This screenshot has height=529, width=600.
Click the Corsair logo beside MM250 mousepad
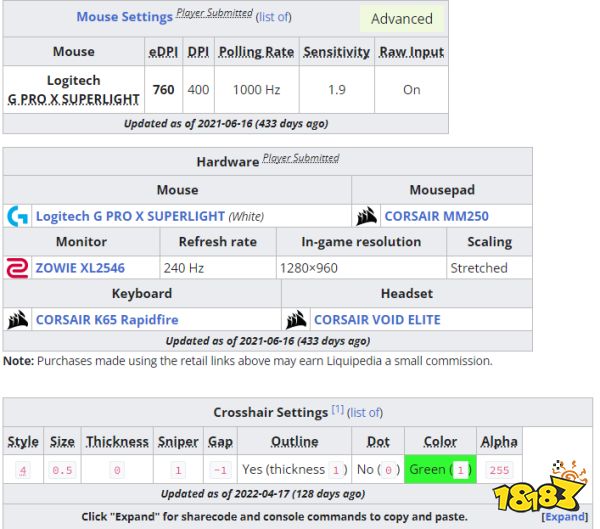tap(367, 216)
